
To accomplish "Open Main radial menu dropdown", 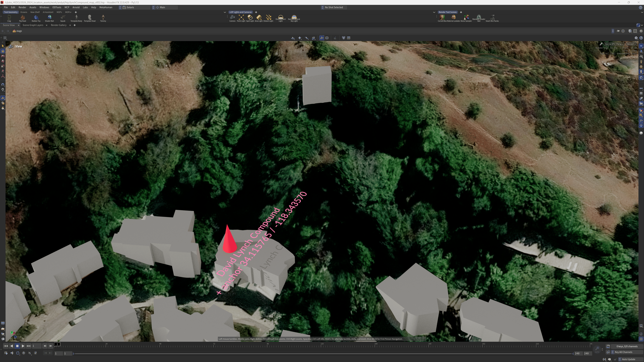I will (165, 7).
